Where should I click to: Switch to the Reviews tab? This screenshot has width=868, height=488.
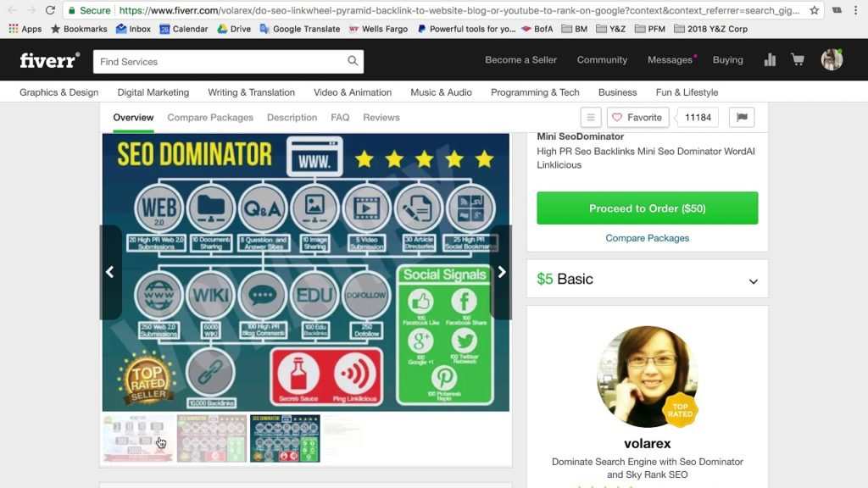tap(381, 117)
